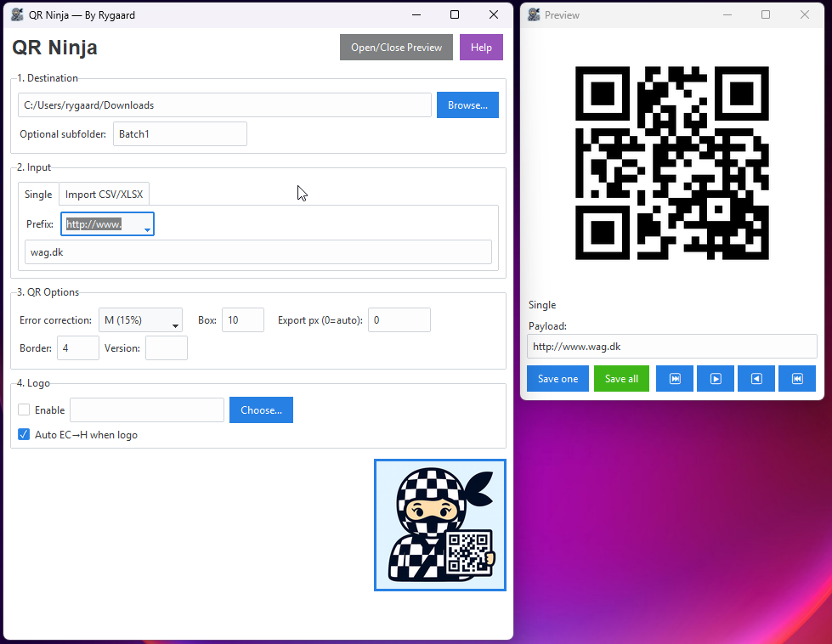Click the Optional subfolder text field
Viewport: 832px width, 644px height.
tap(179, 134)
